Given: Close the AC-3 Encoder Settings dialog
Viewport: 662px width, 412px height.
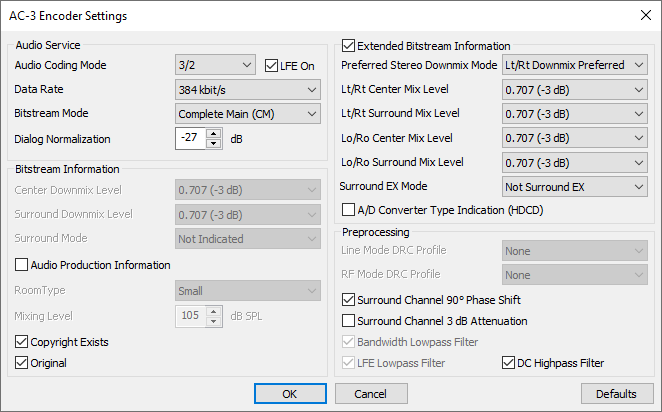Looking at the screenshot, I should [646, 16].
